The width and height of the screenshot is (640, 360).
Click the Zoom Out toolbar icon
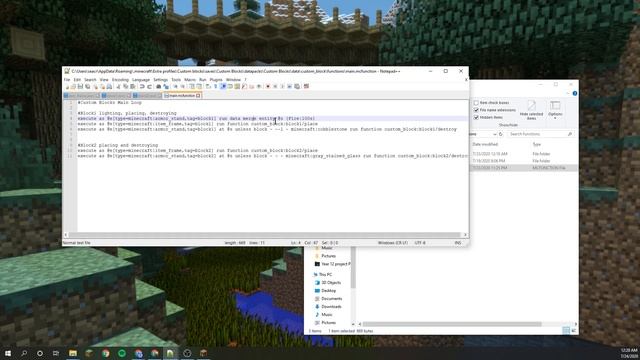pyautogui.click(x=182, y=87)
